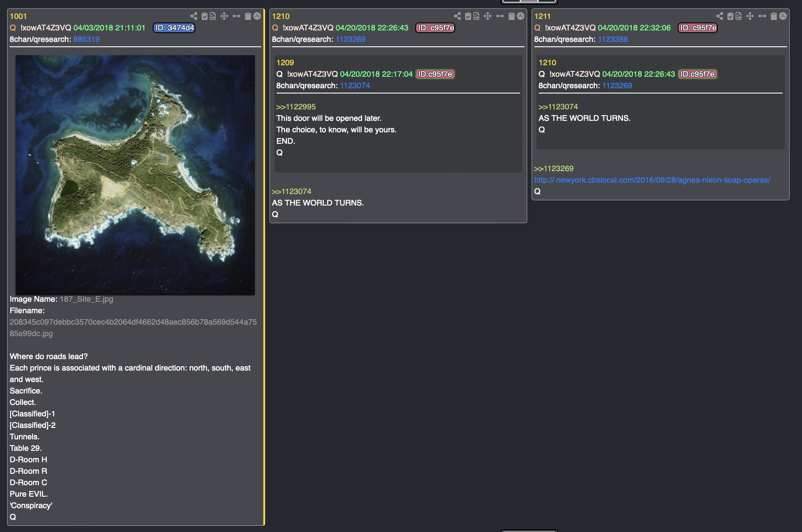The width and height of the screenshot is (802, 532).
Task: Click image name 187_Site_E.jpg
Action: 86,299
